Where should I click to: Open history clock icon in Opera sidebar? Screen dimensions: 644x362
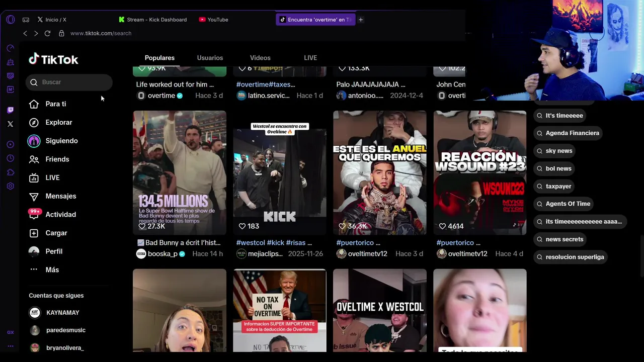tap(11, 158)
